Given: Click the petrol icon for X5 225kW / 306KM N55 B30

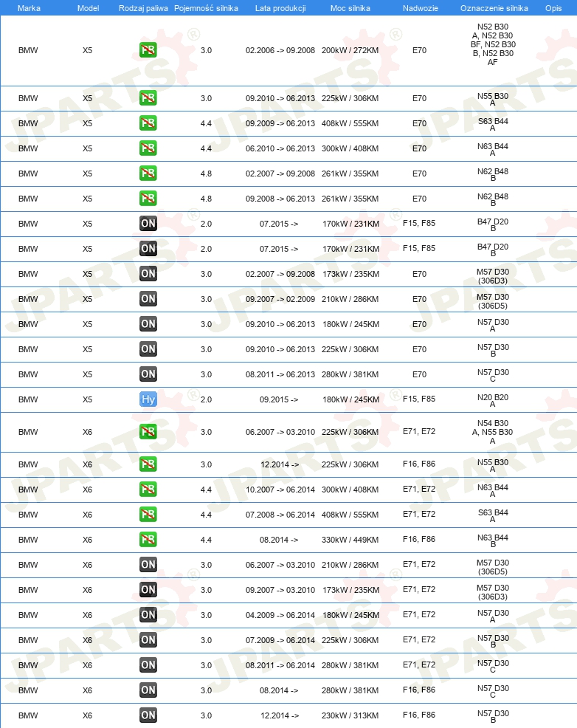Looking at the screenshot, I should [x=148, y=98].
